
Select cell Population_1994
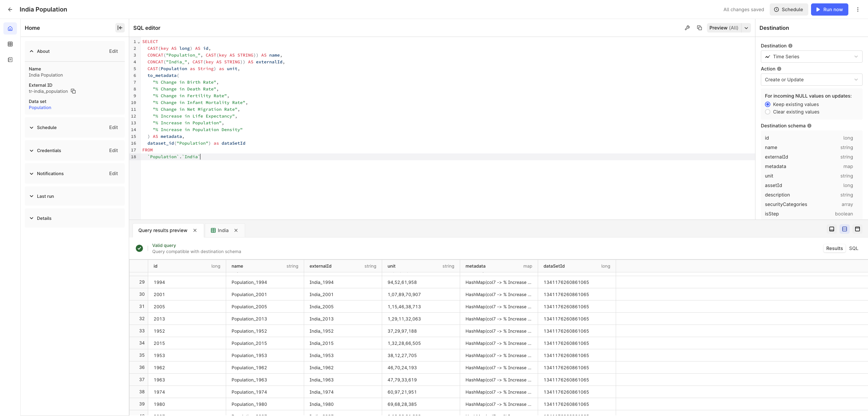[x=265, y=282]
